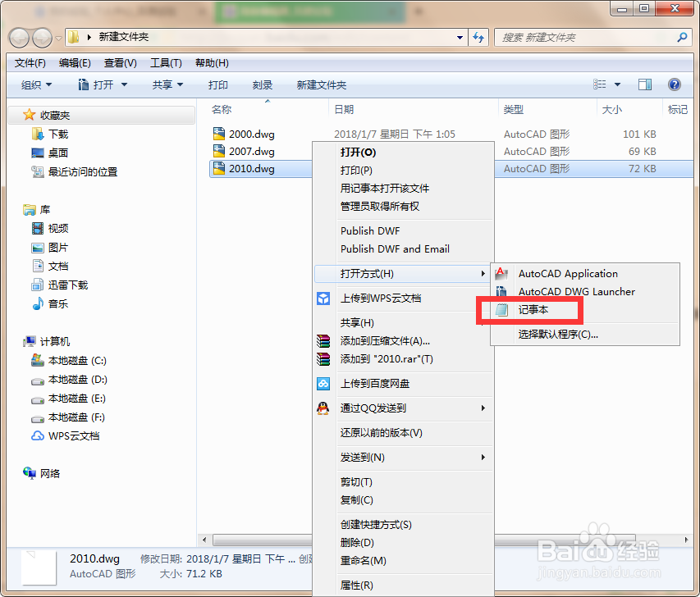Image resolution: width=700 pixels, height=597 pixels.
Task: Open recent pages dropdown next to Forward
Action: (x=58, y=39)
